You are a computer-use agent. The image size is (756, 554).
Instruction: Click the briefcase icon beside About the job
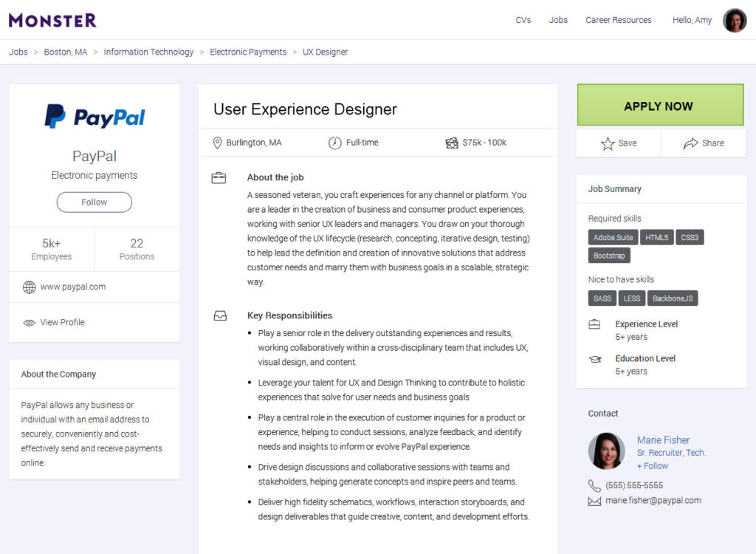point(219,178)
